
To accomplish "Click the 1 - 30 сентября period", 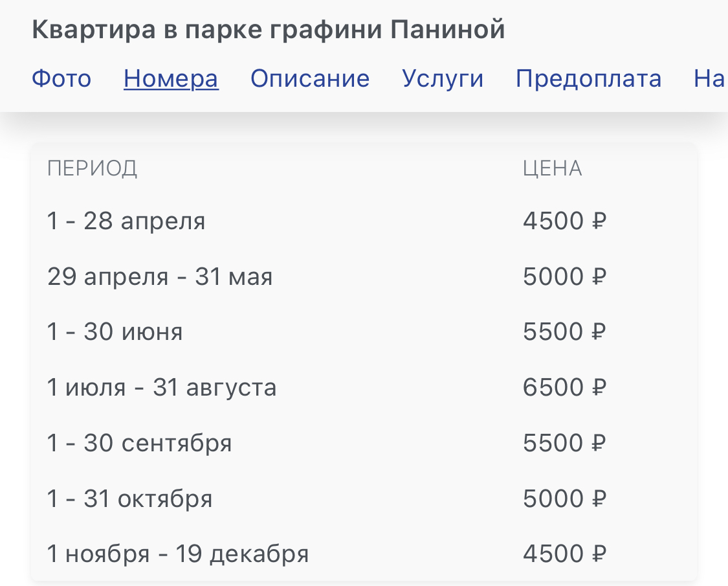I will (139, 444).
